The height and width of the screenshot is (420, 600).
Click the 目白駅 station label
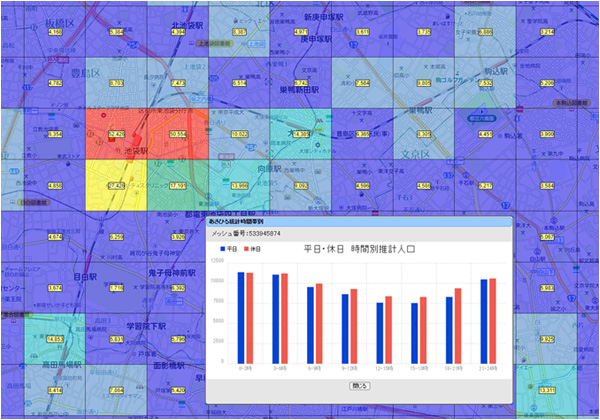pyautogui.click(x=71, y=269)
